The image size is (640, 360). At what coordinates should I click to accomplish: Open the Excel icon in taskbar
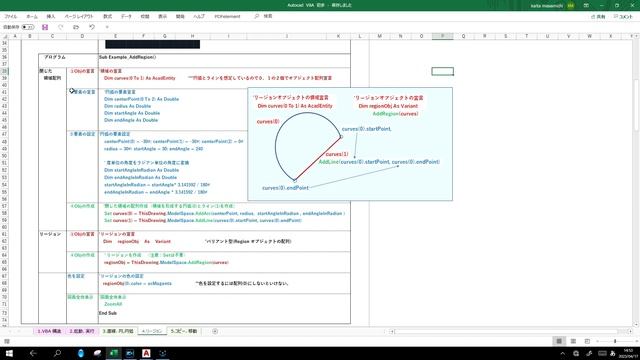coord(113,353)
